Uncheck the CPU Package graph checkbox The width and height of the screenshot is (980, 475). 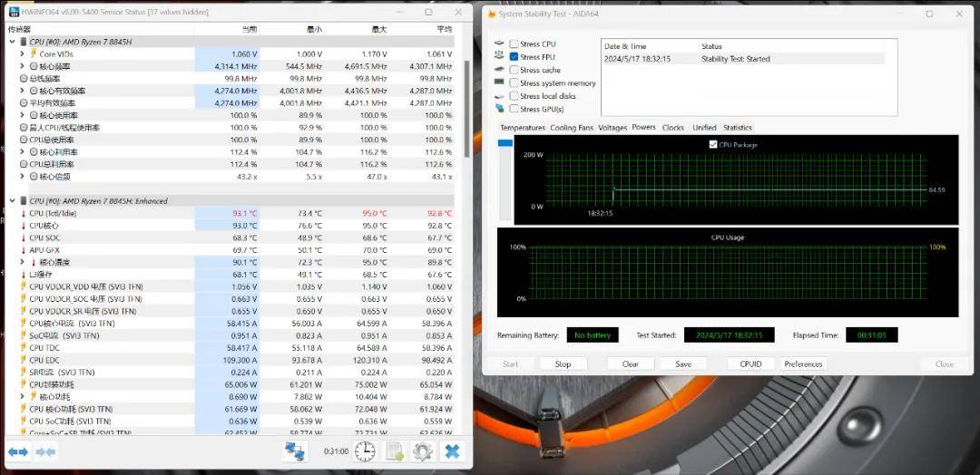tap(713, 144)
